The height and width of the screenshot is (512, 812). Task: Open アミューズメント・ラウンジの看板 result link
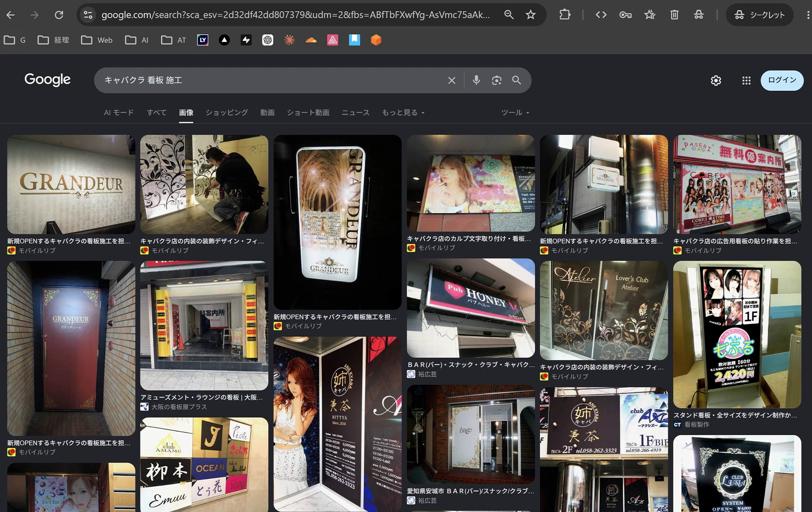point(201,397)
